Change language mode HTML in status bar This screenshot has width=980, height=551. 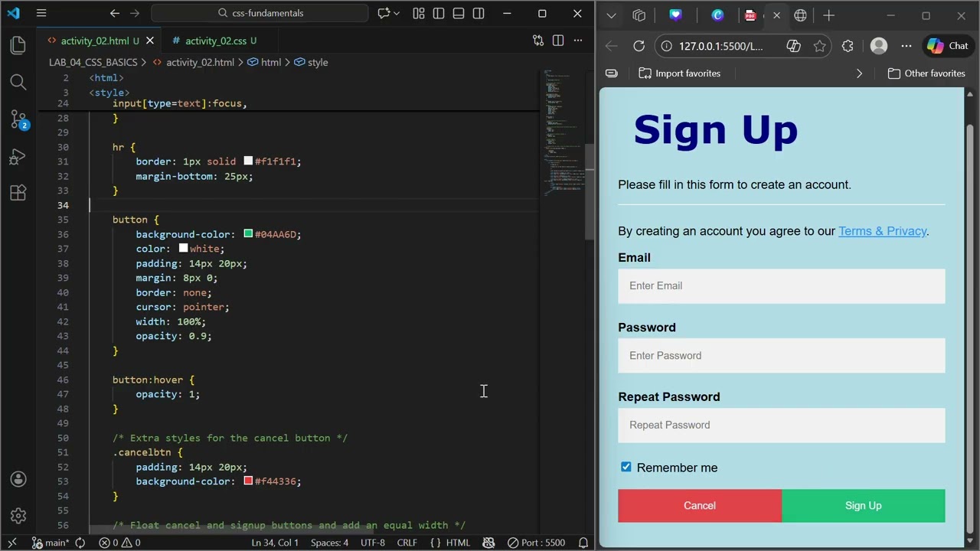click(458, 543)
